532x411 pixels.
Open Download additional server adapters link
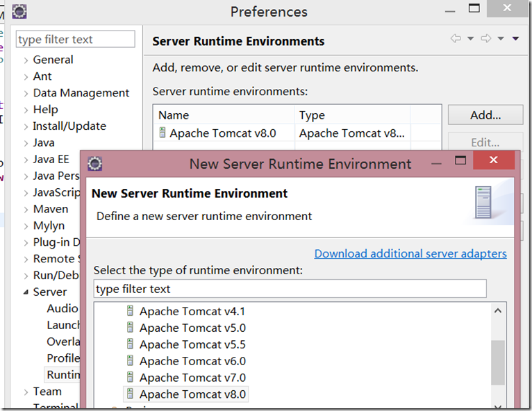410,253
